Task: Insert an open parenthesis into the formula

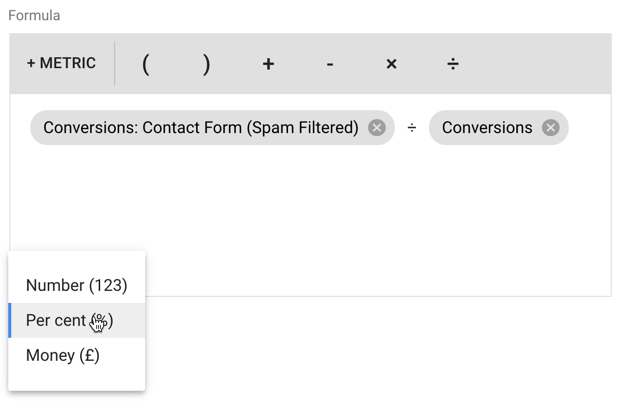Action: tap(146, 64)
